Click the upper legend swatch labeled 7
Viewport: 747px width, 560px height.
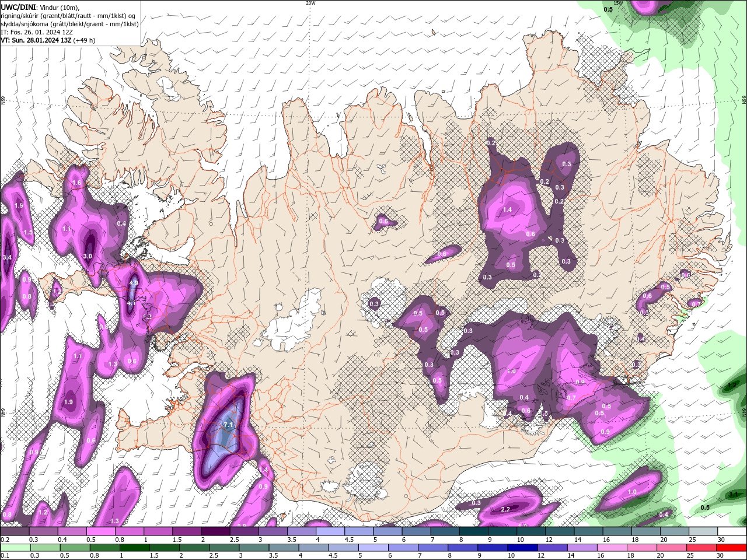[445, 531]
